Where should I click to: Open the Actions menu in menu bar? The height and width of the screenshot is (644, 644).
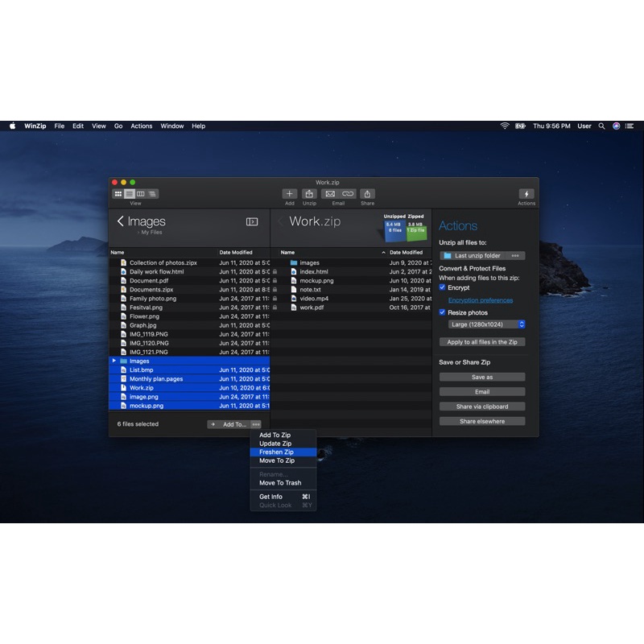pyautogui.click(x=142, y=126)
